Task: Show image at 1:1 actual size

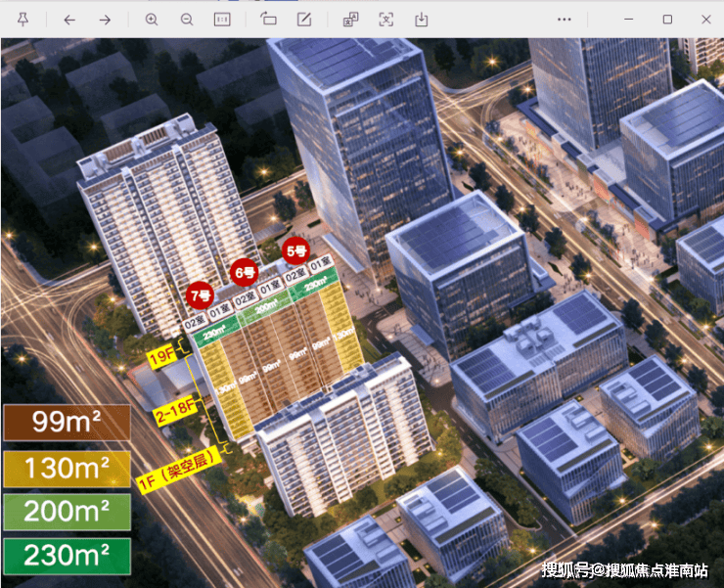Action: pos(222,20)
